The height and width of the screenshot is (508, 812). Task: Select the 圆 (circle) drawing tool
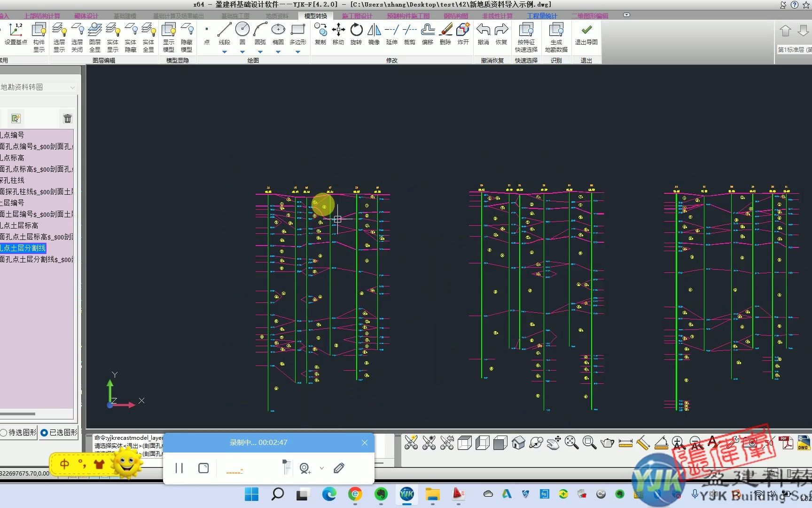[x=242, y=33]
